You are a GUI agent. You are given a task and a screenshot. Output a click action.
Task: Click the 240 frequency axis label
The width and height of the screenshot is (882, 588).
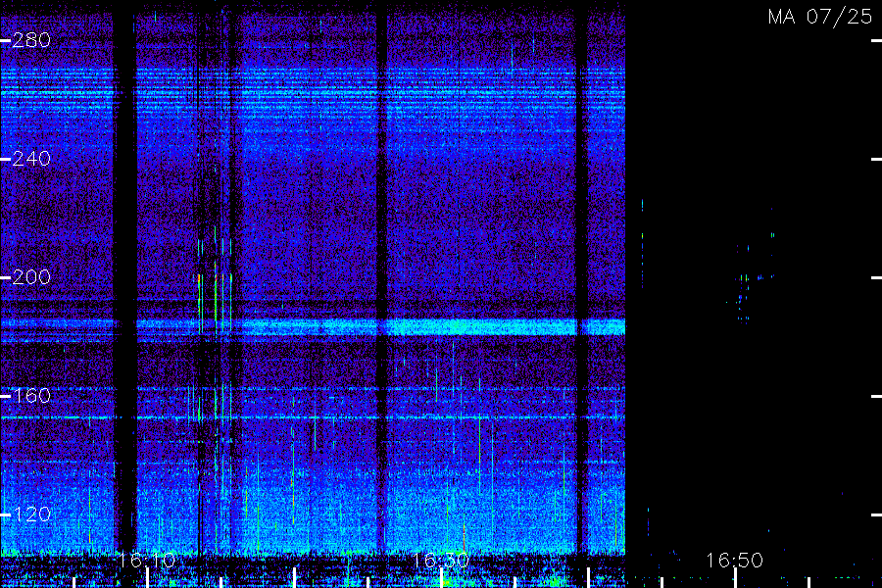click(31, 159)
